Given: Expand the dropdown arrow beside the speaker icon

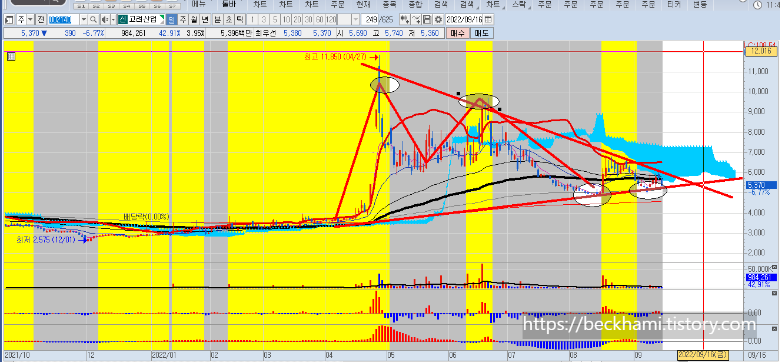Looking at the screenshot, I should [113, 20].
